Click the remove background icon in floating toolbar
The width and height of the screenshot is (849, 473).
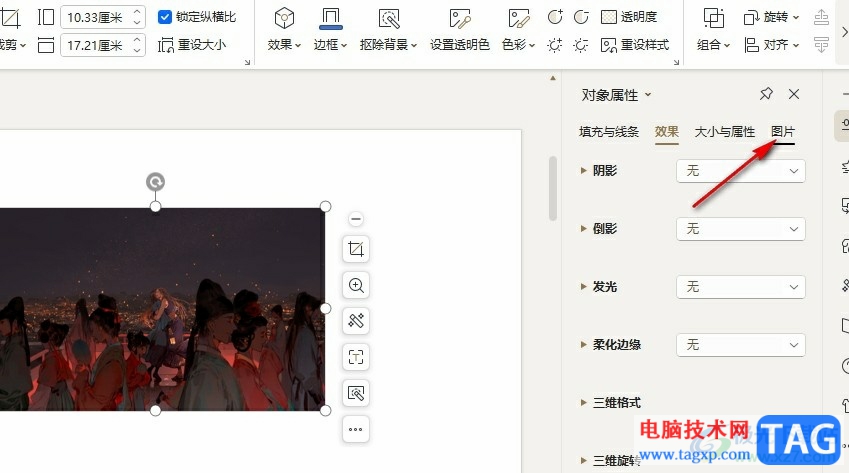(x=356, y=393)
